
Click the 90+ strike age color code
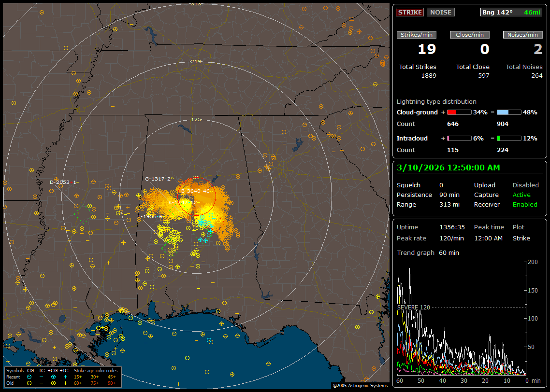click(x=111, y=383)
